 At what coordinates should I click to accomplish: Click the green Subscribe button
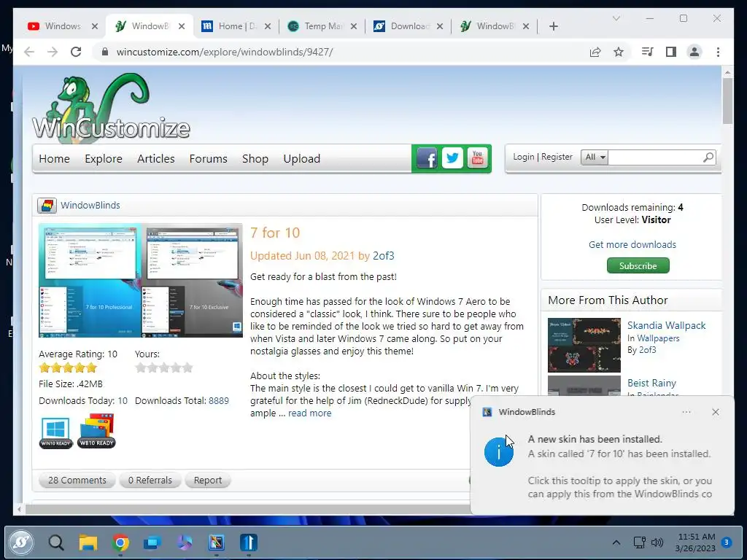coord(638,265)
